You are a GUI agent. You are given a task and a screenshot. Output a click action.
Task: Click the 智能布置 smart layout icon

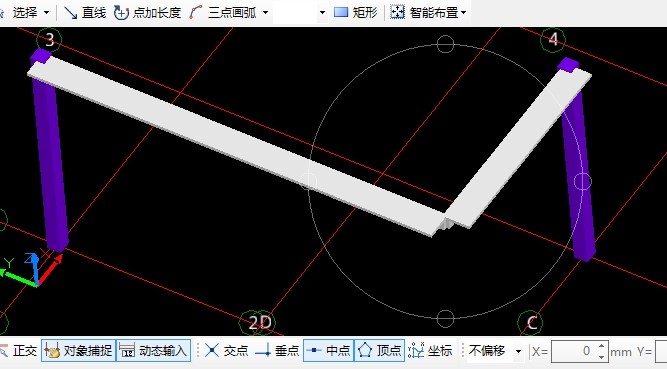397,12
